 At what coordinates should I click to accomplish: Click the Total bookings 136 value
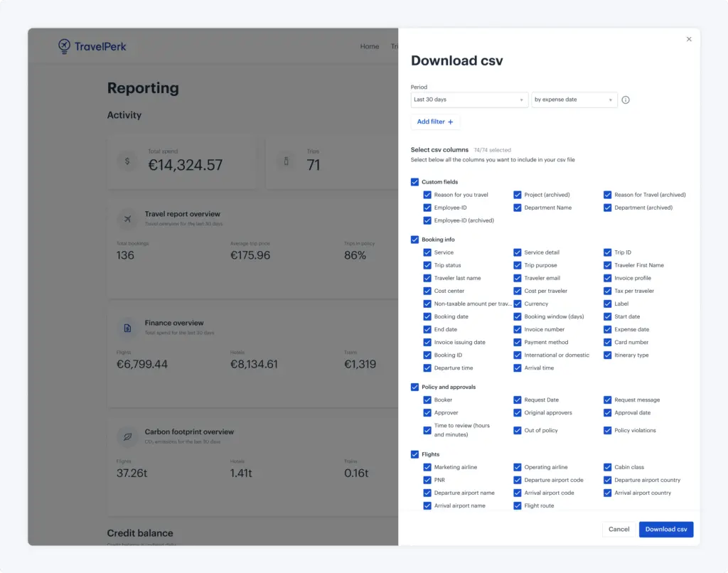(x=125, y=255)
